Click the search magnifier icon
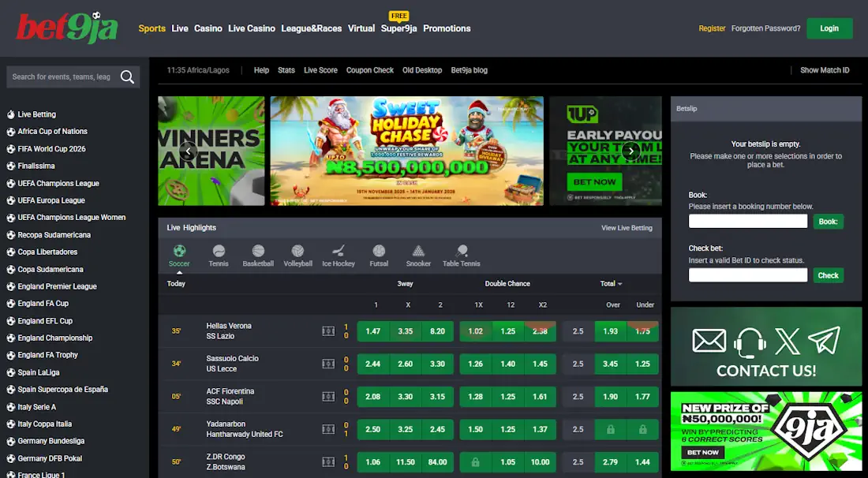 (x=127, y=77)
